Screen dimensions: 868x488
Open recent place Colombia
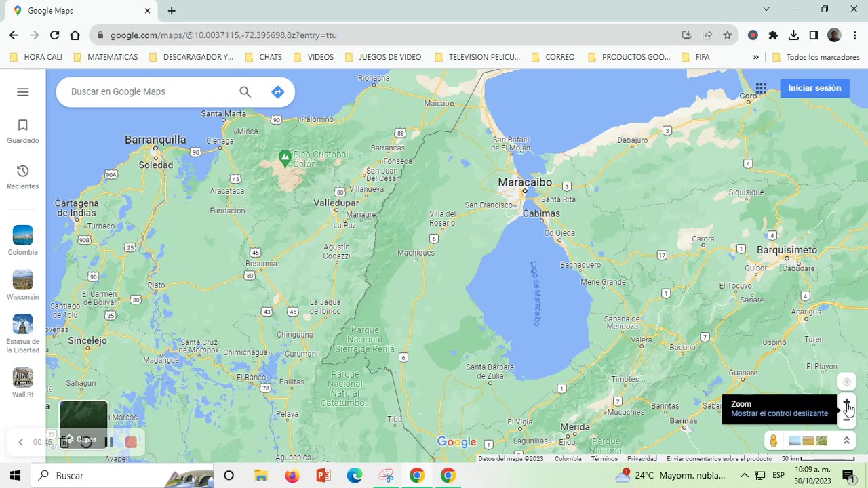(x=23, y=241)
